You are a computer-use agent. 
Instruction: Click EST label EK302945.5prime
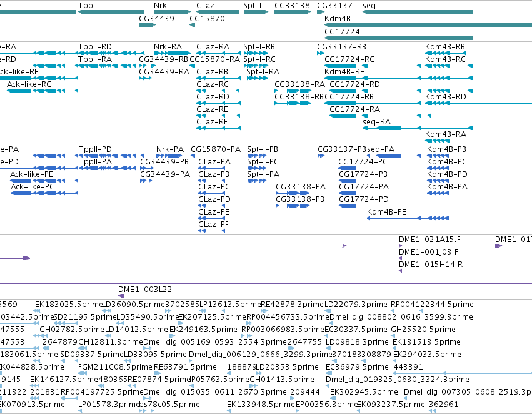click(364, 392)
